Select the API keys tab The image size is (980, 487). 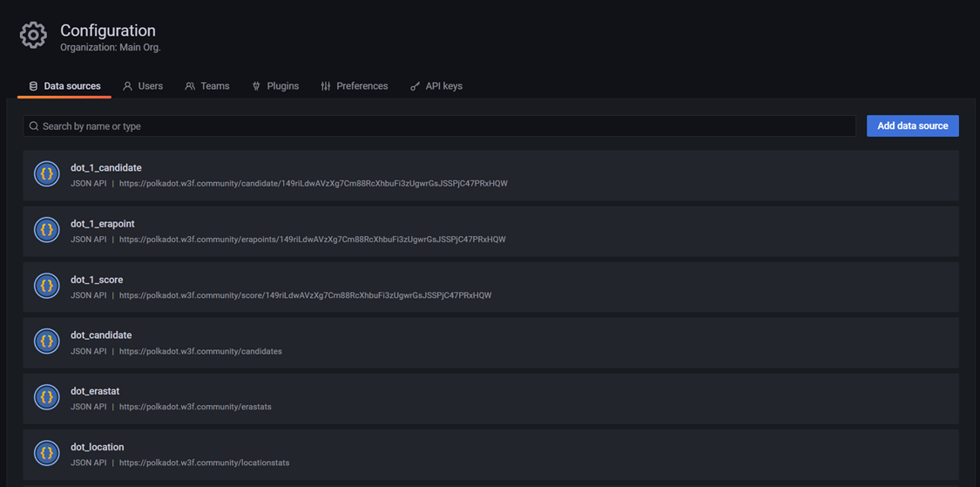tap(436, 86)
